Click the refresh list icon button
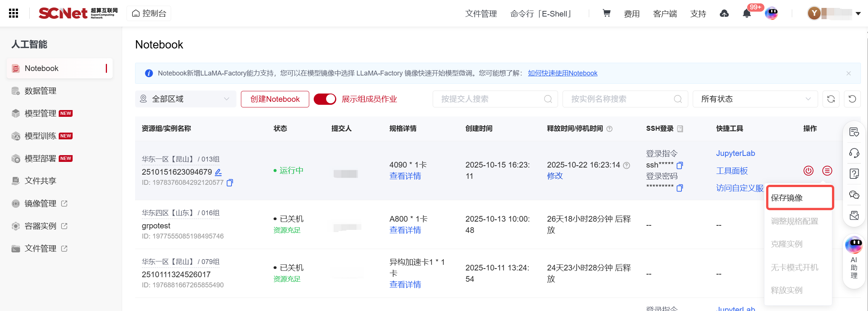 [831, 99]
